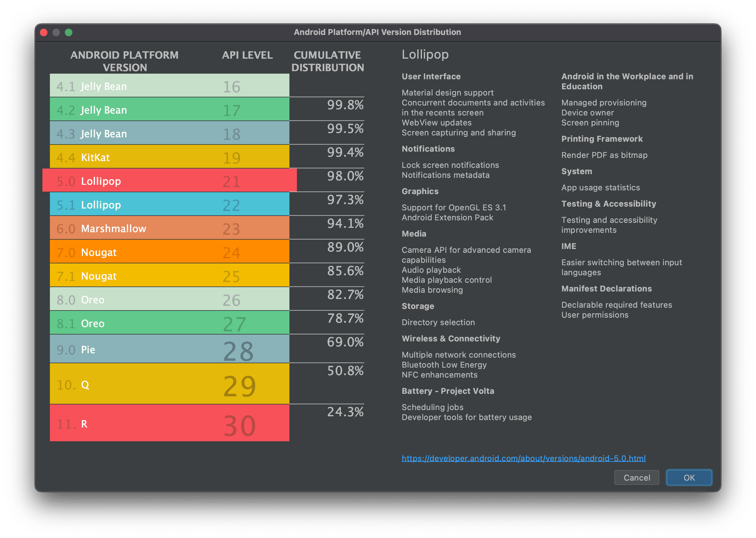Choose the 7.1 Nougat API 25 row
756x538 pixels.
point(169,276)
